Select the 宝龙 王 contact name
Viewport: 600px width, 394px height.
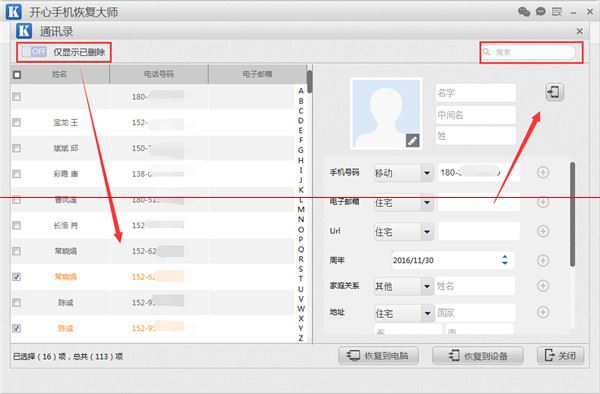click(65, 123)
